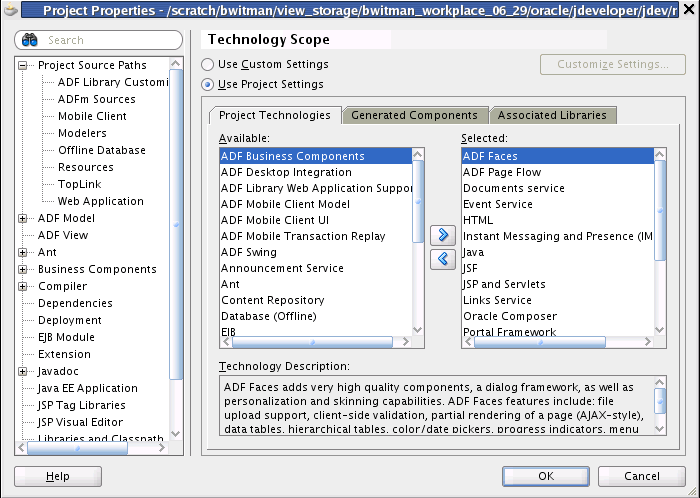Select Event Service in Selected list
The width and height of the screenshot is (700, 498).
point(558,204)
